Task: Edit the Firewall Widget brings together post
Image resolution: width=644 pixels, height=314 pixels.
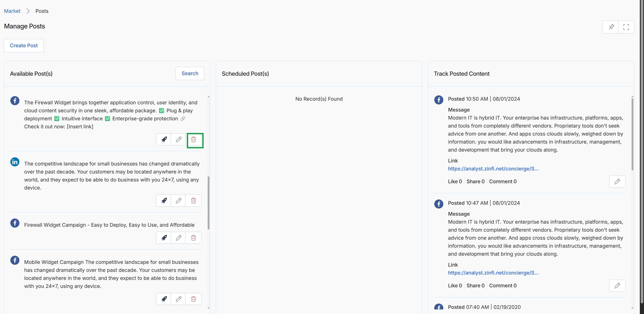Action: [x=179, y=139]
